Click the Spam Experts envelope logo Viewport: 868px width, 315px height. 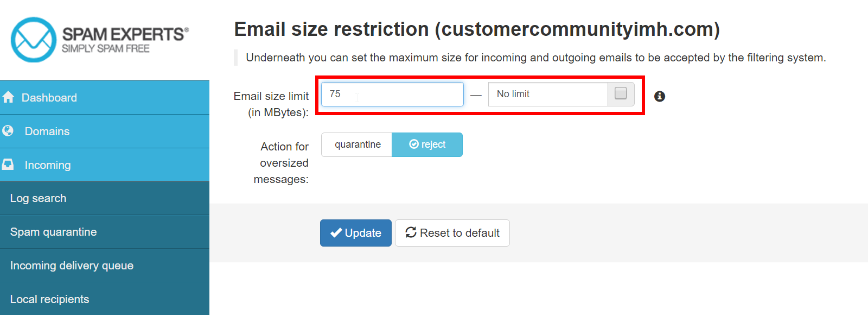point(34,40)
